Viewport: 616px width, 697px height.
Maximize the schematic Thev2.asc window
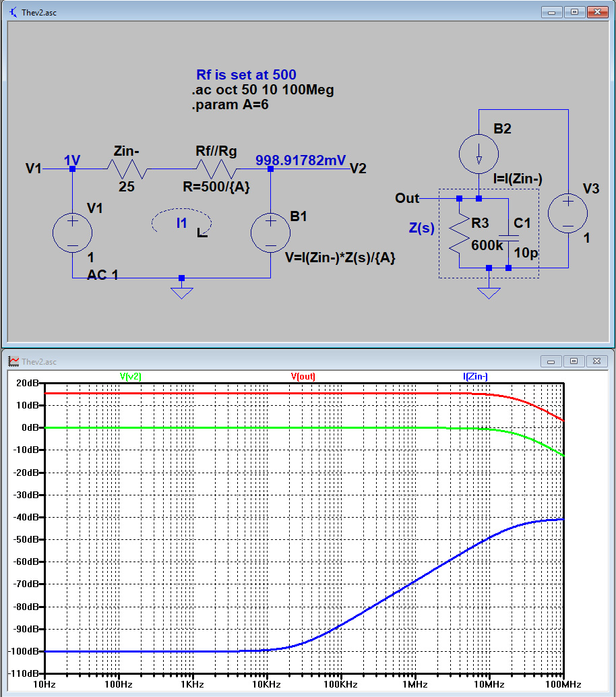click(574, 12)
